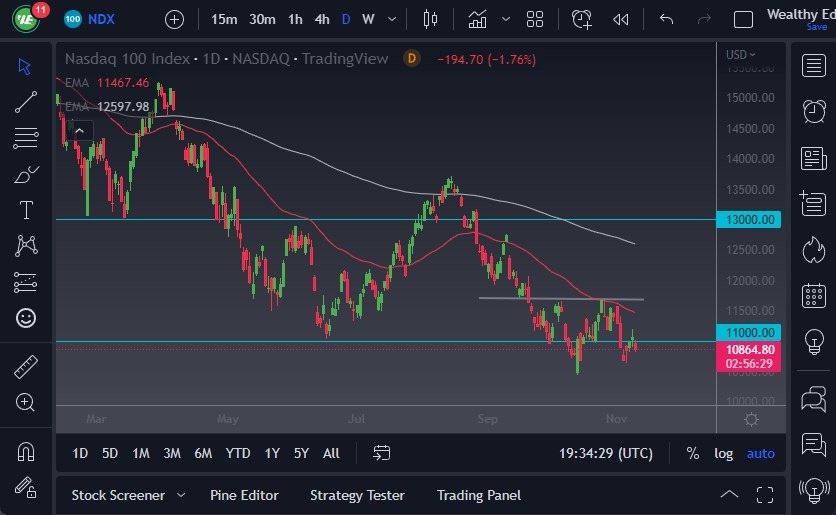The width and height of the screenshot is (836, 515).
Task: Open the Strategy Tester tab
Action: coord(357,495)
